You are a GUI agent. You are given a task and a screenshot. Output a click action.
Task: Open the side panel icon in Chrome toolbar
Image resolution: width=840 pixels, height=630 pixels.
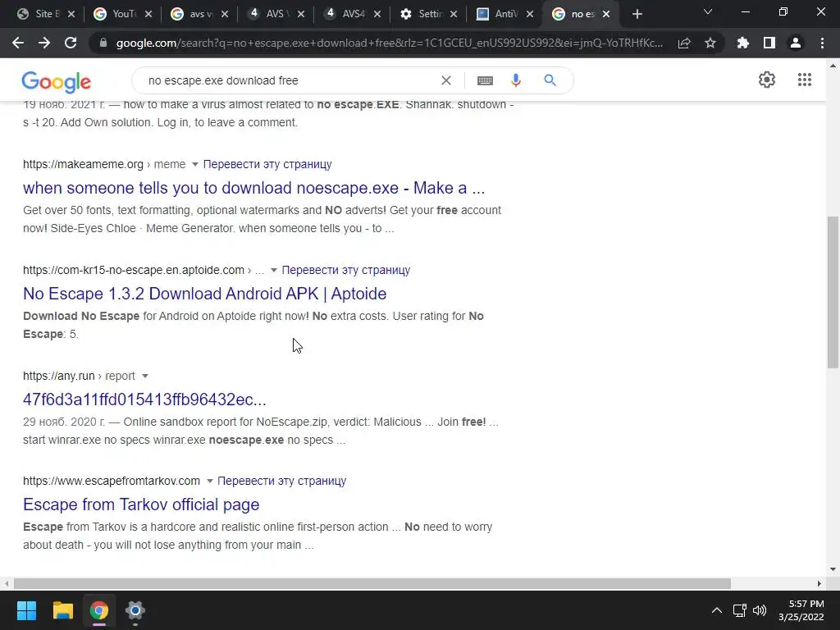(x=769, y=43)
